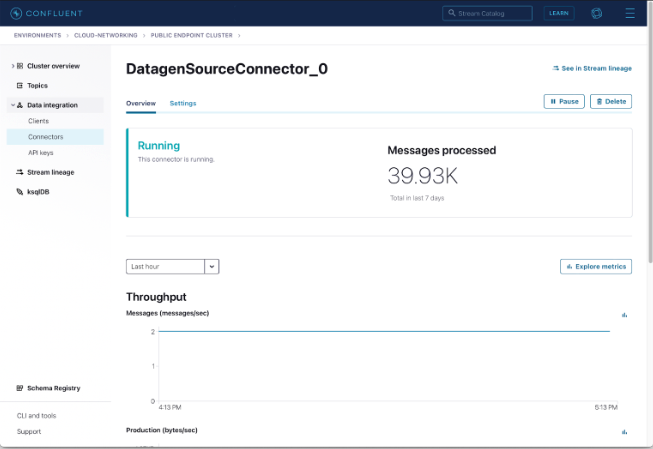This screenshot has width=653, height=449.
Task: Click the dropdown arrow beside Last hour
Action: (212, 267)
